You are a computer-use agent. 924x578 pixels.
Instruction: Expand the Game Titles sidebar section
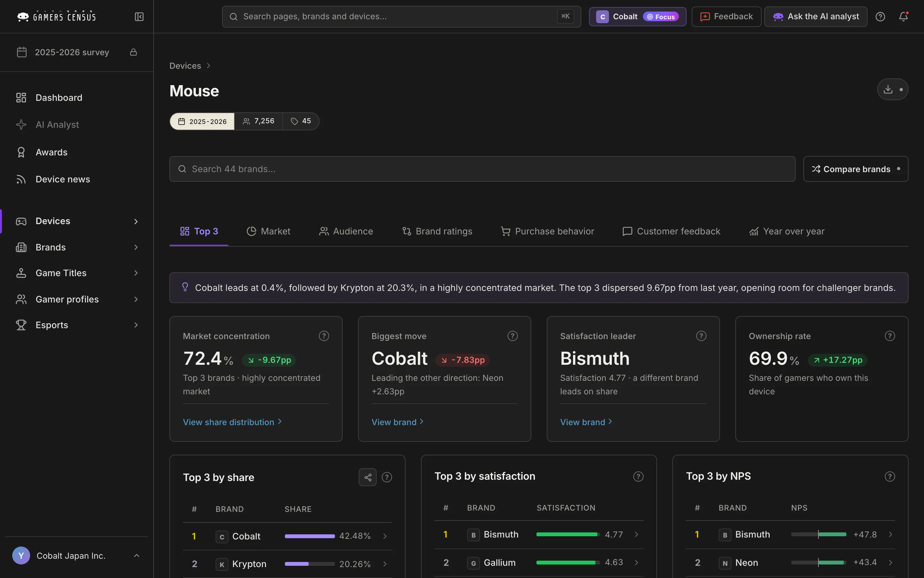tap(77, 273)
